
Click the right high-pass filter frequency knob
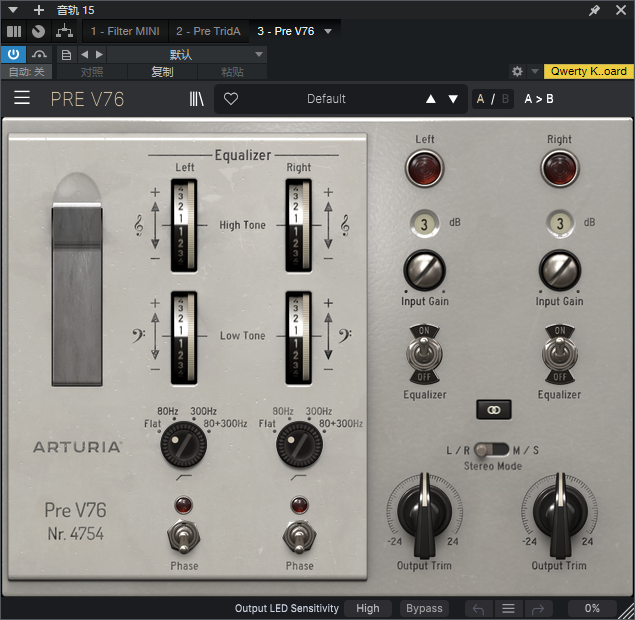[x=299, y=445]
